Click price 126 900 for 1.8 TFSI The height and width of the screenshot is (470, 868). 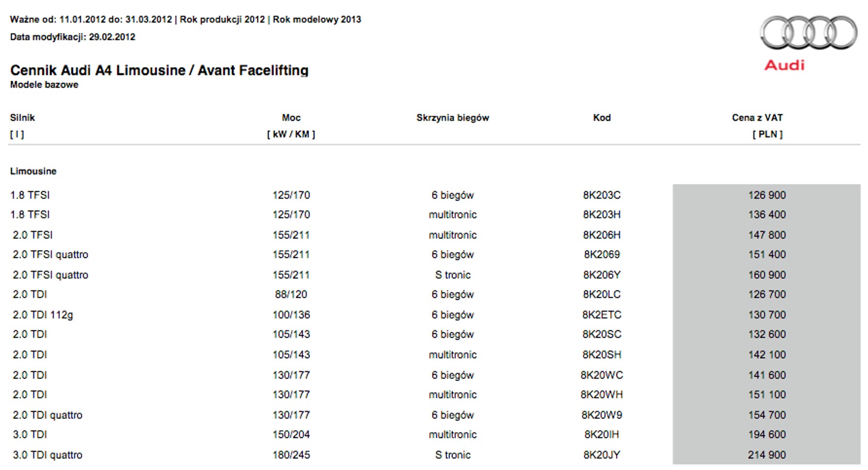point(767,195)
